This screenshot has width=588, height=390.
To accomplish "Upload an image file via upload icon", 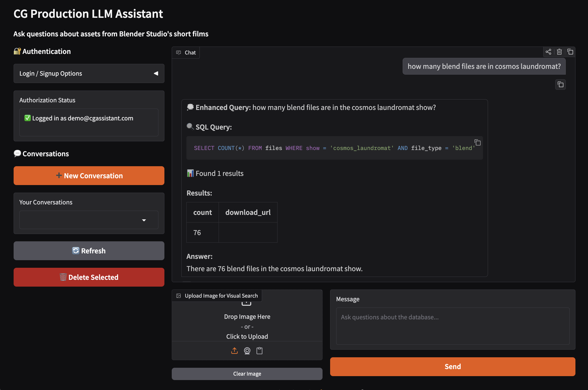I will [x=234, y=351].
